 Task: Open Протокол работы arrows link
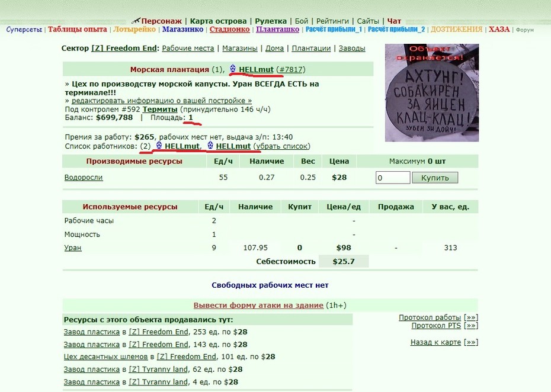click(471, 317)
